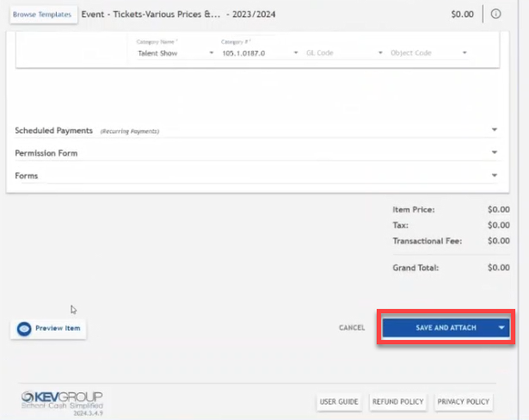Image resolution: width=529 pixels, height=420 pixels.
Task: Click the Scheduled Payments heading text
Action: pyautogui.click(x=53, y=131)
